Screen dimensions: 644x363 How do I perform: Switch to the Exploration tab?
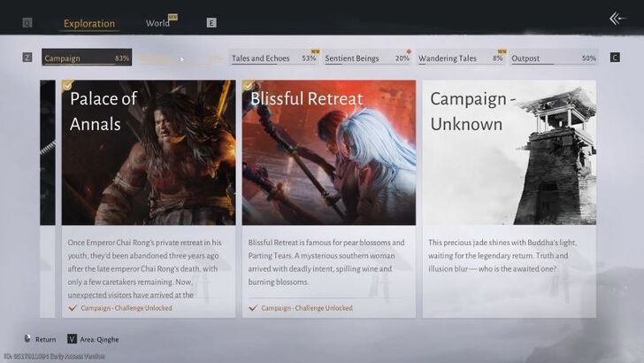click(89, 24)
